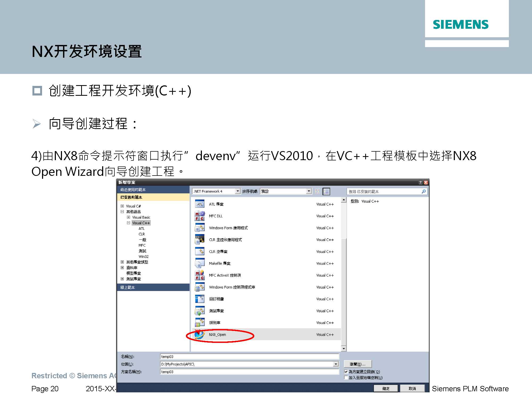Select MFC category in tree
Viewport: 532px width, 399px height.
[142, 245]
